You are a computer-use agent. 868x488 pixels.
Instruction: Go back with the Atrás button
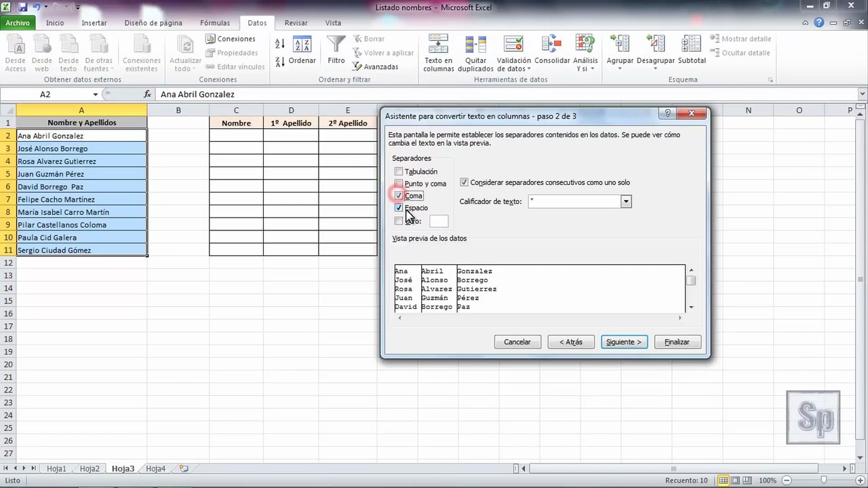(571, 342)
